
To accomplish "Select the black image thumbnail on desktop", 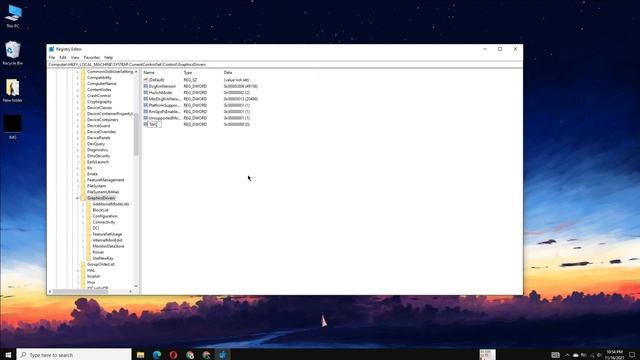I will 13,124.
